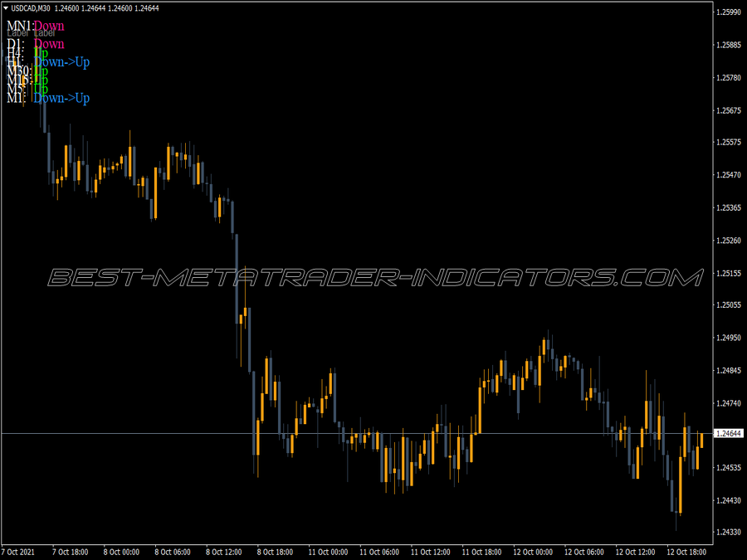Screen dimensions: 747x560
Task: Click the 8 Oct 12:00 time label
Action: pos(224,553)
